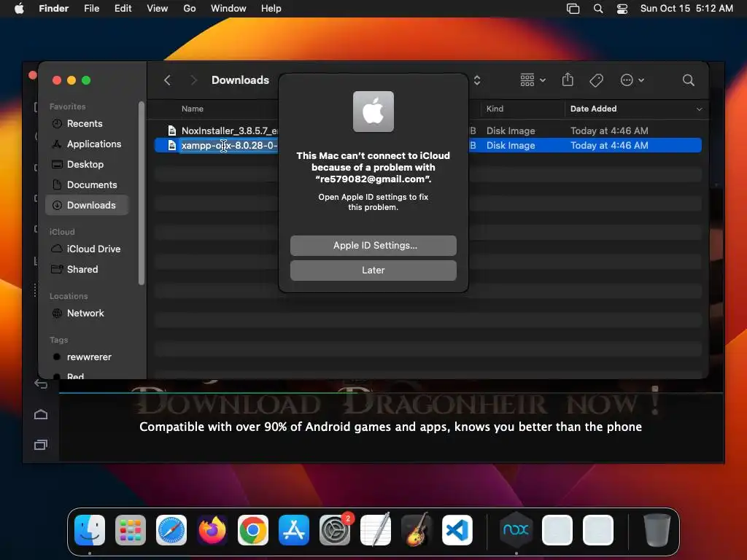
Task: Grab the sidebar vertical scrollbar
Action: pos(141,192)
